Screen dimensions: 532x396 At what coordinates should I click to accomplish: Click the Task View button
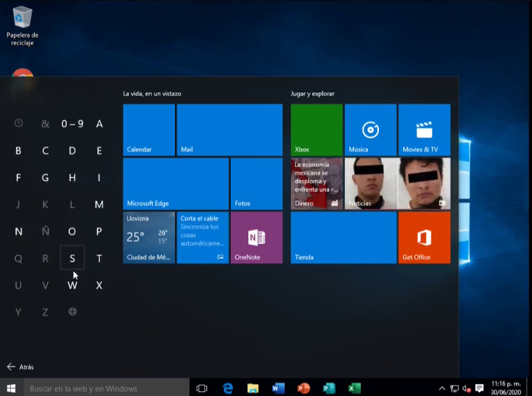(x=202, y=388)
